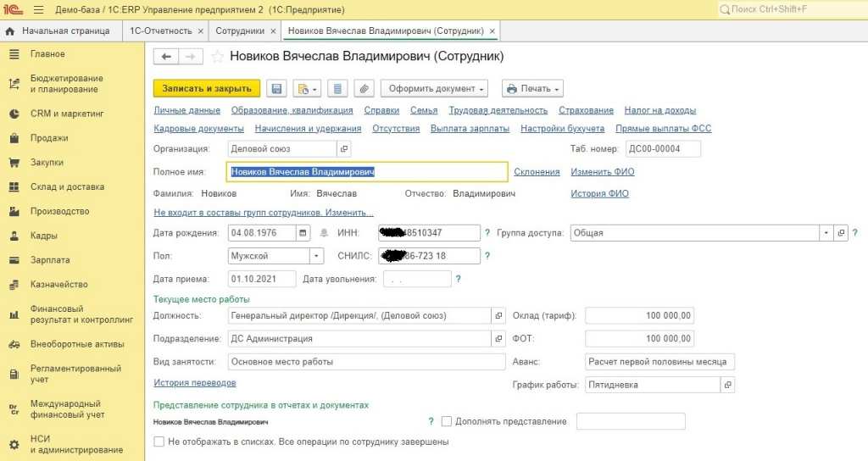Screen dimensions: 868x461
Task: Switch to the Сотрудники tab
Action: [x=240, y=31]
